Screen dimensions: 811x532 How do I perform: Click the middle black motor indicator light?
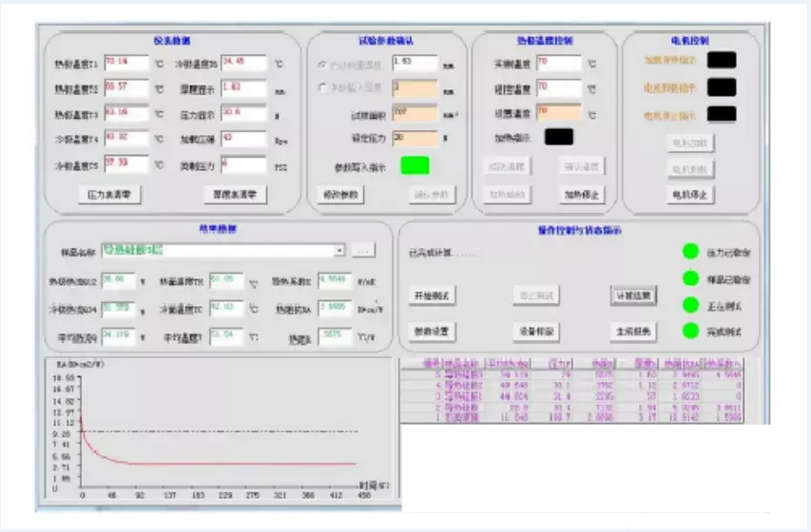click(x=721, y=87)
